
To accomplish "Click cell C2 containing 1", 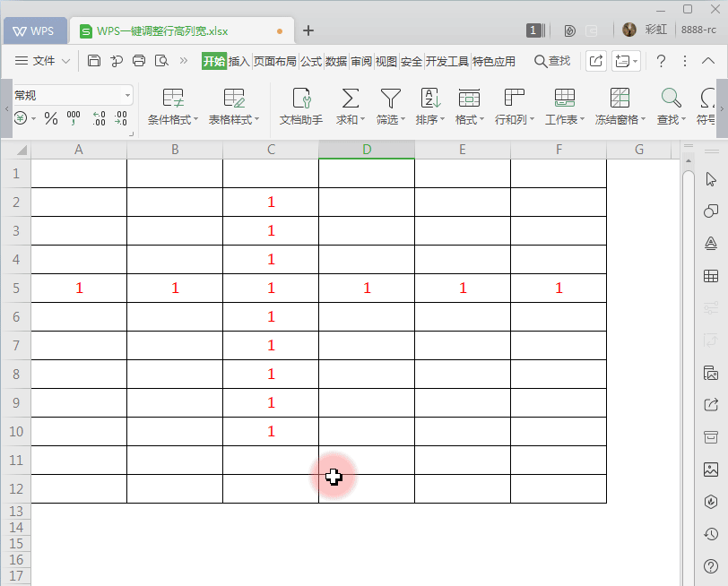I will pyautogui.click(x=271, y=203).
